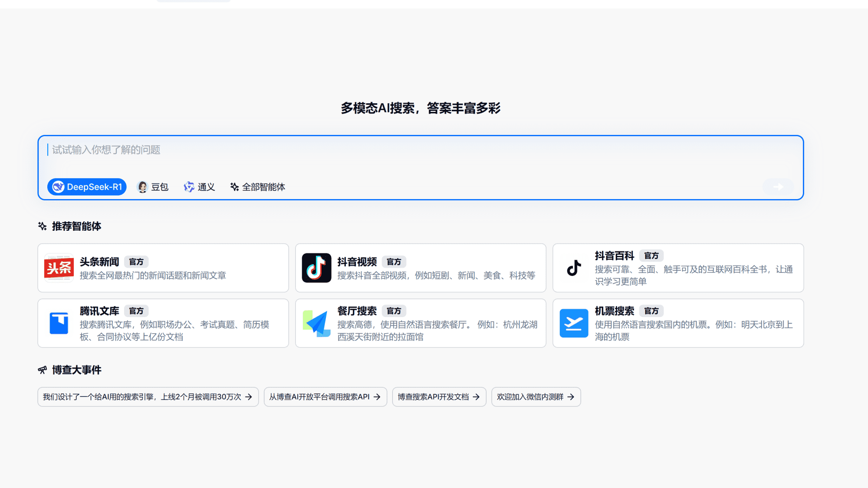Screen dimensions: 868x488
Task: Click the 机票搜索 airplane icon
Action: (574, 323)
